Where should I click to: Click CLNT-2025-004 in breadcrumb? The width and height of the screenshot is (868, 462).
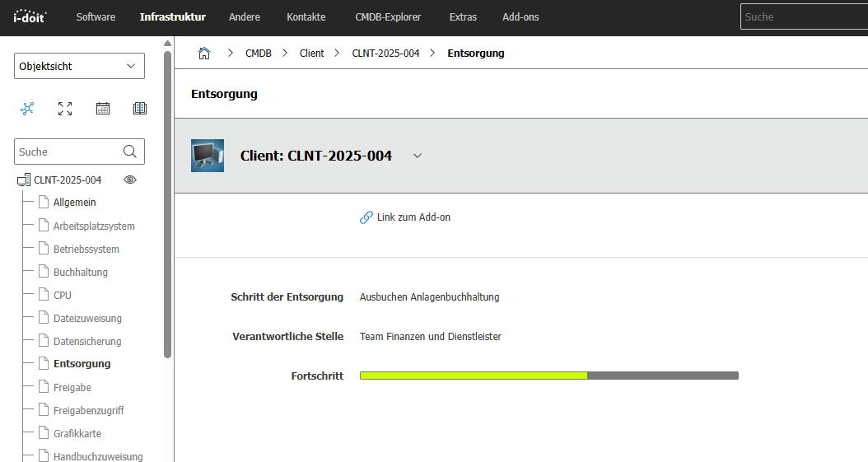[x=386, y=53]
